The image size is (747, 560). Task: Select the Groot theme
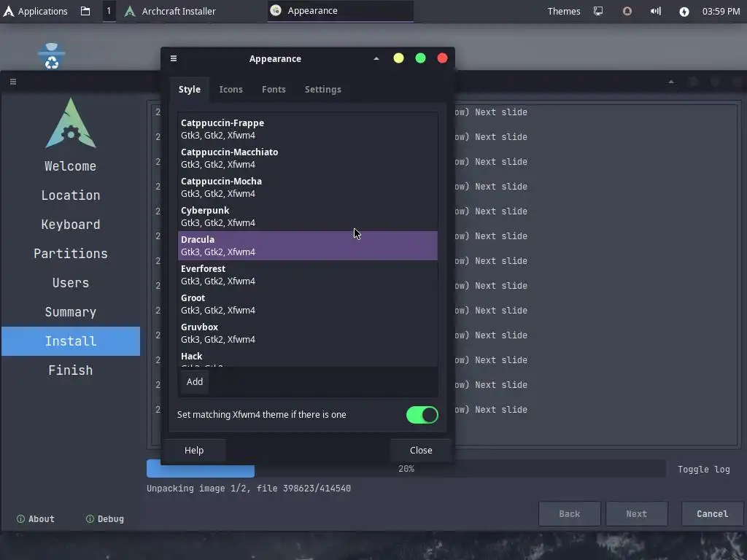[308, 304]
